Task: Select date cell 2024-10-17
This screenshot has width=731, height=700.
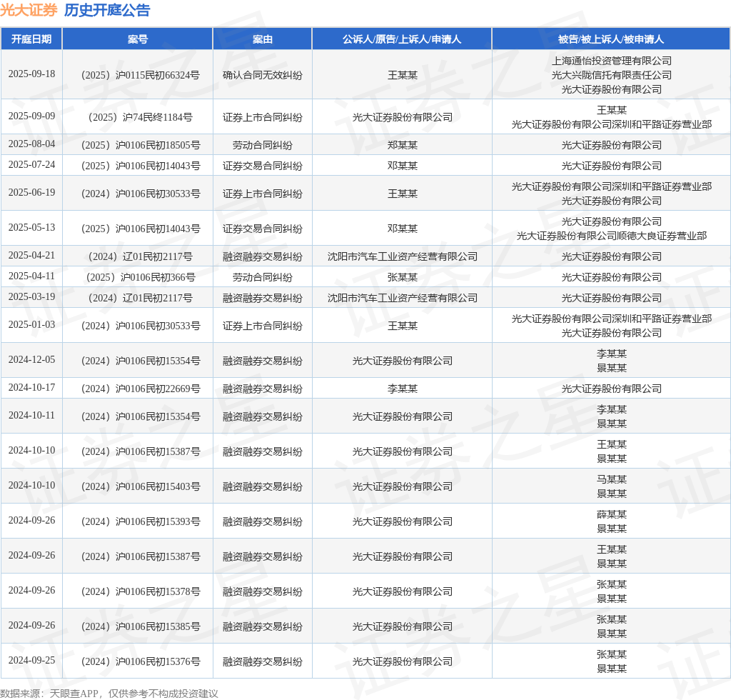Action: [31, 388]
